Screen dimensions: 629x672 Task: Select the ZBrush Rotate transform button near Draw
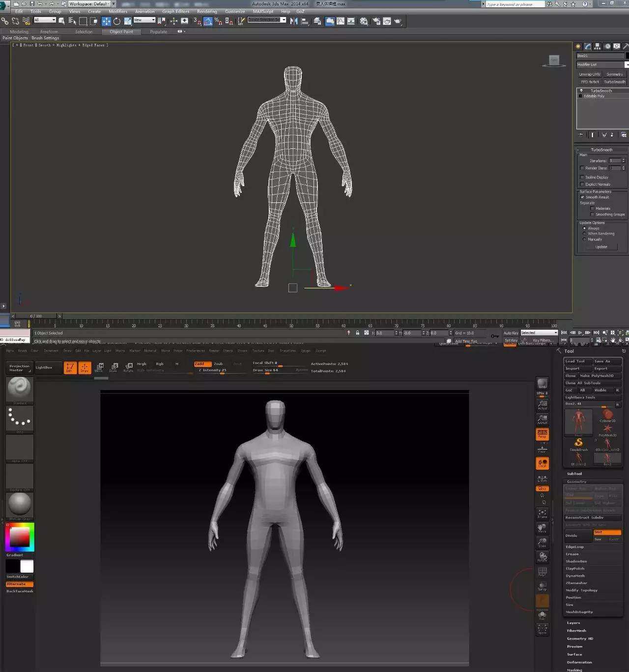point(129,367)
